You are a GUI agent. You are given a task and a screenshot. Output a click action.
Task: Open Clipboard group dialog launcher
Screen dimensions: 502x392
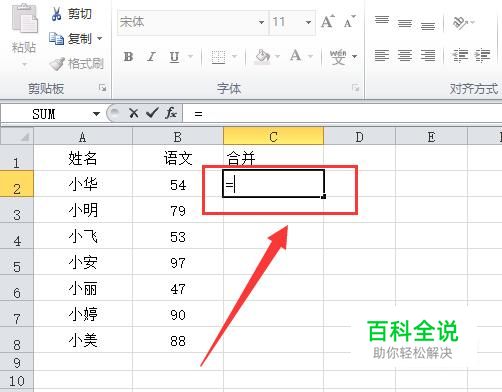pos(102,88)
